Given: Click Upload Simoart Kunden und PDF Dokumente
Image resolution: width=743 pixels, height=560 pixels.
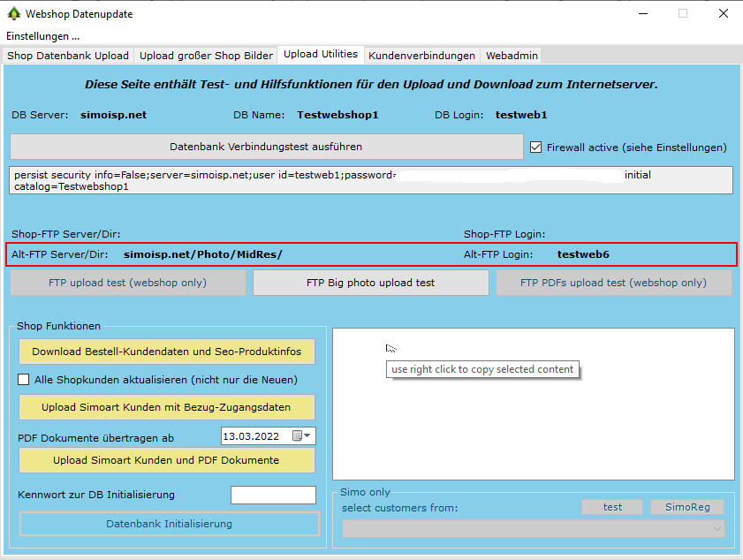Looking at the screenshot, I should pyautogui.click(x=166, y=460).
